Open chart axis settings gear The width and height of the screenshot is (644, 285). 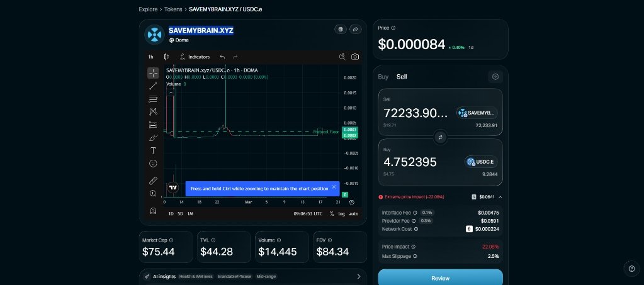click(351, 202)
